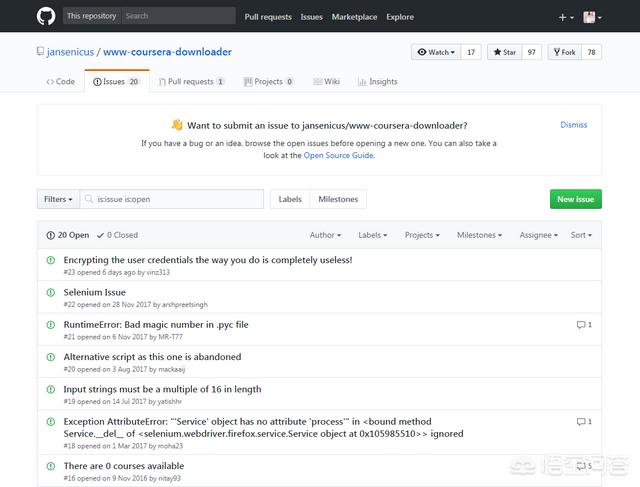Click open-issue icon beside Input strings issue
640x487 pixels.
pos(51,389)
